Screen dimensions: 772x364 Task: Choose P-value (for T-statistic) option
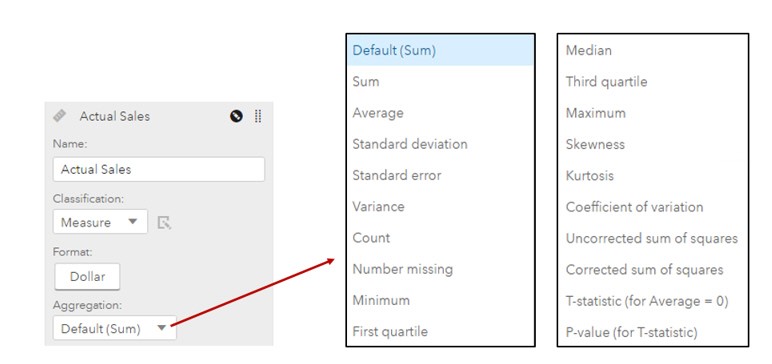pyautogui.click(x=632, y=332)
